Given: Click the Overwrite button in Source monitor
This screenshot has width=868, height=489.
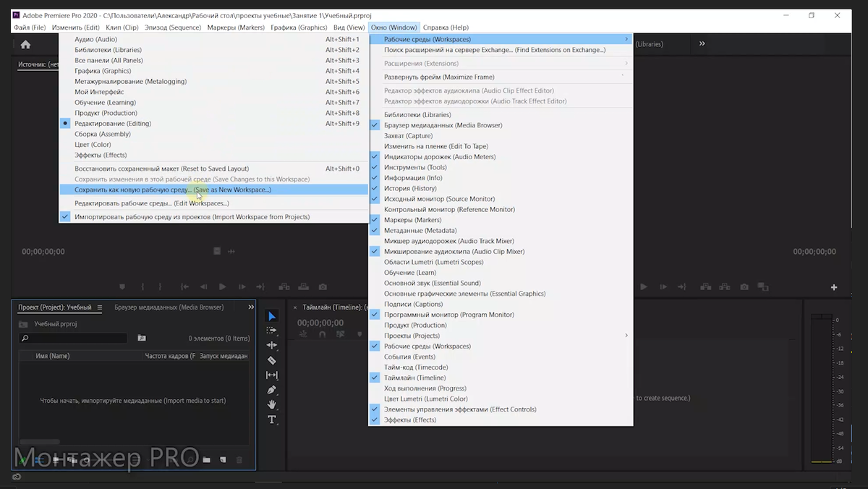Looking at the screenshot, I should click(x=303, y=287).
